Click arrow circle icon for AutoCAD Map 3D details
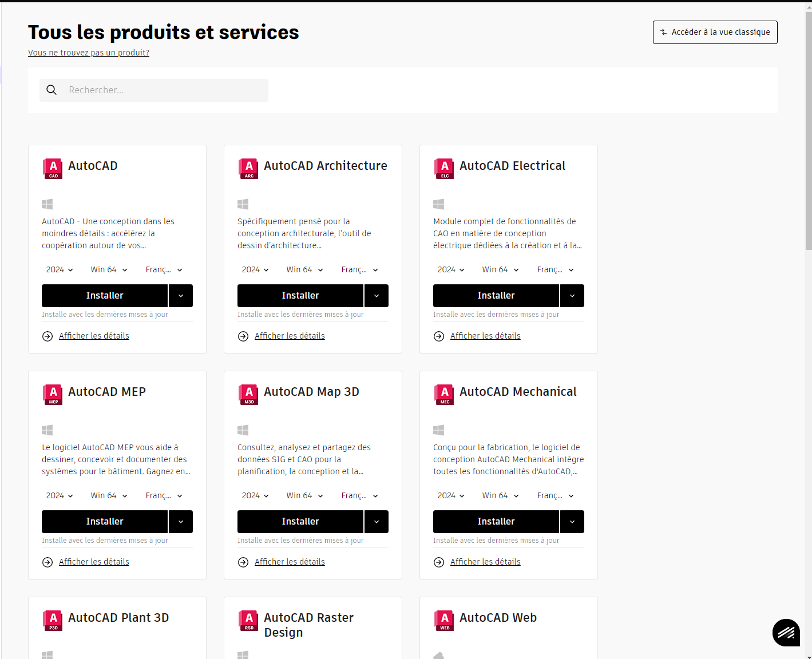This screenshot has width=812, height=659. tap(243, 562)
